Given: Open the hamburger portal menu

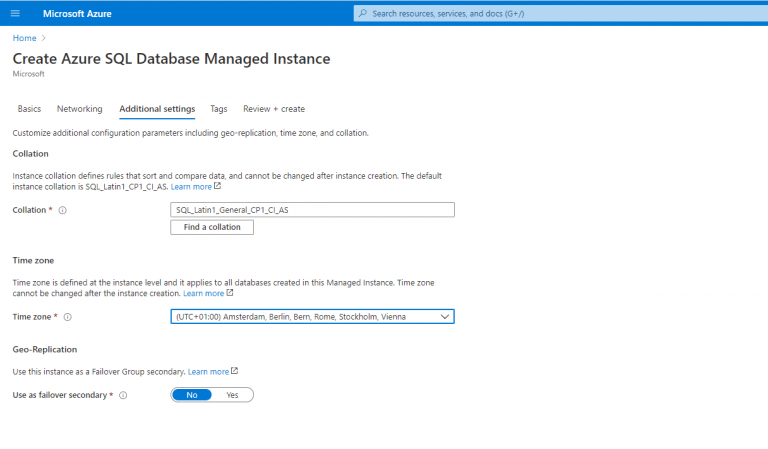Looking at the screenshot, I should [x=15, y=13].
